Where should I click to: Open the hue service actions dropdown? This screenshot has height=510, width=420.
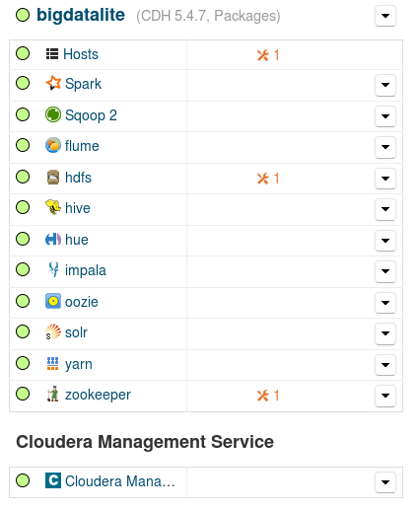point(385,241)
